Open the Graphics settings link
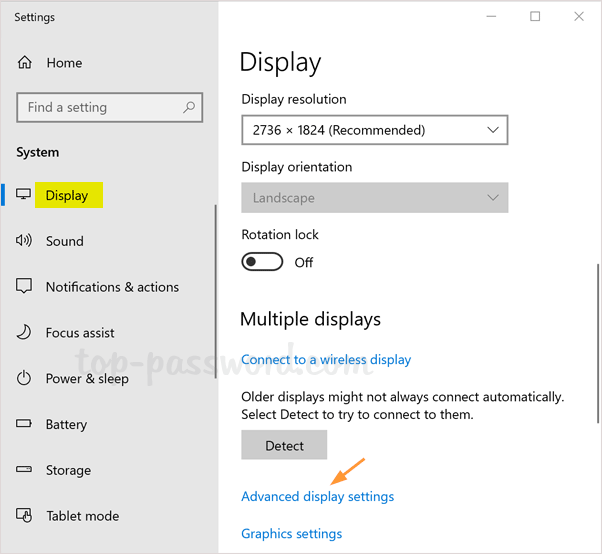 click(291, 534)
